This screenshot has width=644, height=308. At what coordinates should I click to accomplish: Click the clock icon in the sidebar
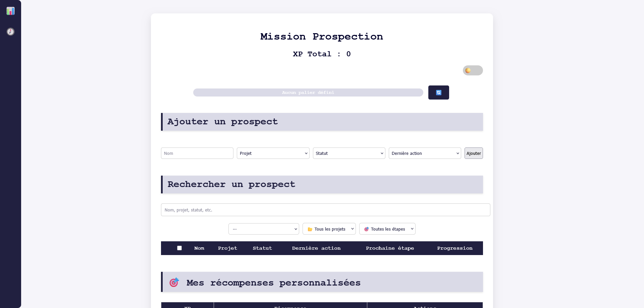10,32
